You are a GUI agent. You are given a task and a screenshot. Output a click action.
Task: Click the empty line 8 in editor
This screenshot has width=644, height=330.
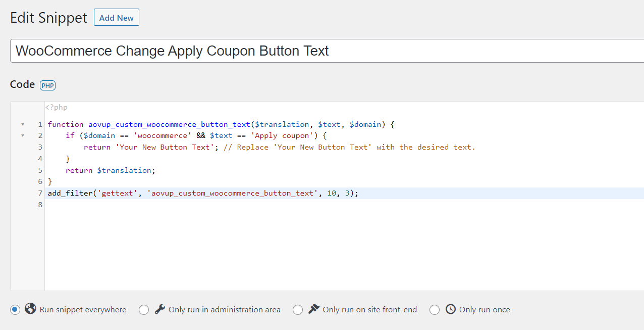[344, 205]
